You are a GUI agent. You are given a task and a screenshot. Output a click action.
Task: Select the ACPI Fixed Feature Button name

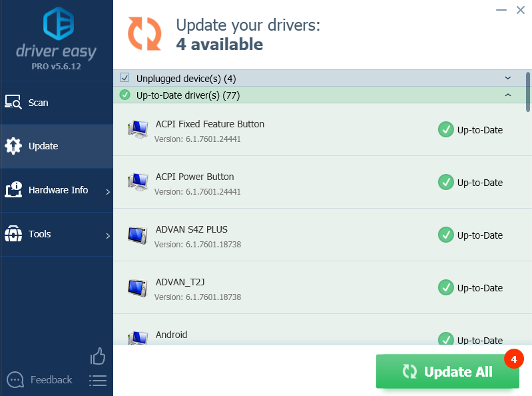coord(210,124)
